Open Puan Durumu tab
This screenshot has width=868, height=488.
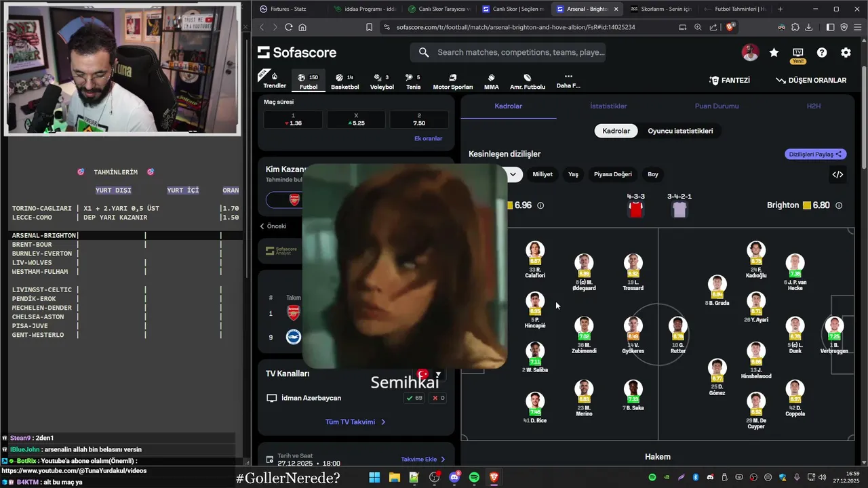[x=717, y=106]
